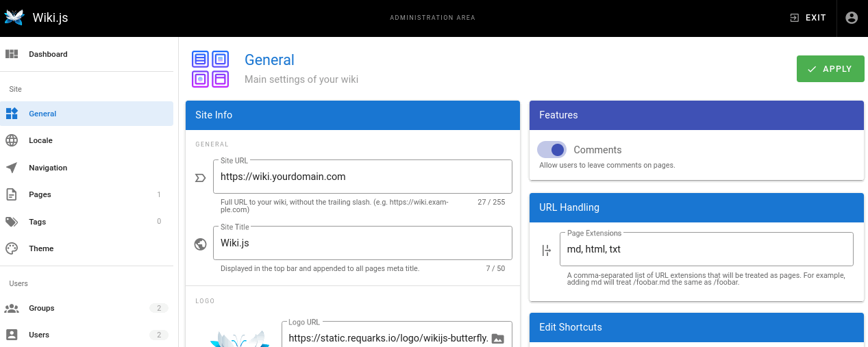The width and height of the screenshot is (868, 347).
Task: Click the Logo URL input field
Action: (x=388, y=338)
